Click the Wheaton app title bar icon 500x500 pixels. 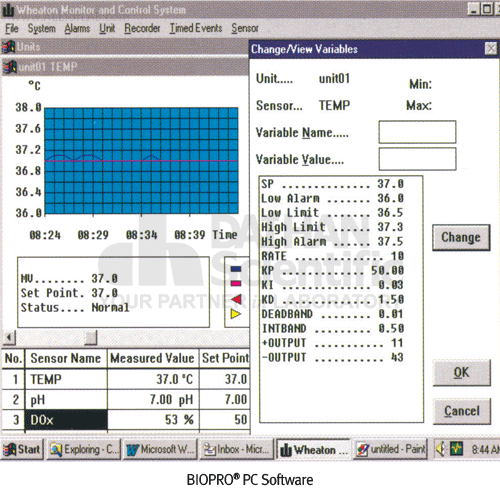click(9, 10)
